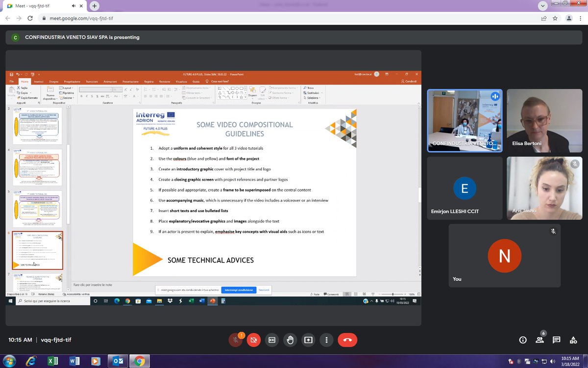Select slide 5 thumbnail in PowerPoint panel
The width and height of the screenshot is (588, 368).
point(37,208)
